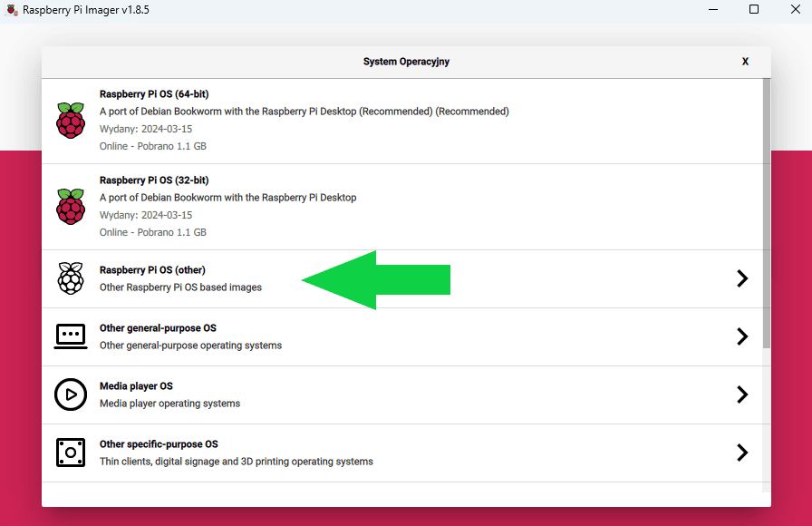Click the laptop icon for general-purpose OS
The height and width of the screenshot is (526, 812).
(71, 336)
